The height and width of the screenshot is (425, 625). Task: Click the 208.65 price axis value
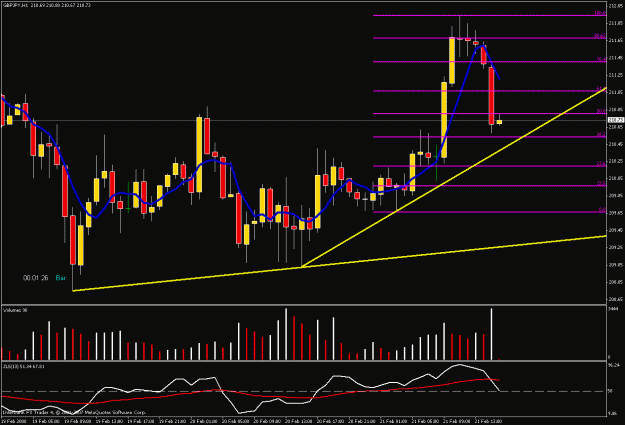point(616,299)
